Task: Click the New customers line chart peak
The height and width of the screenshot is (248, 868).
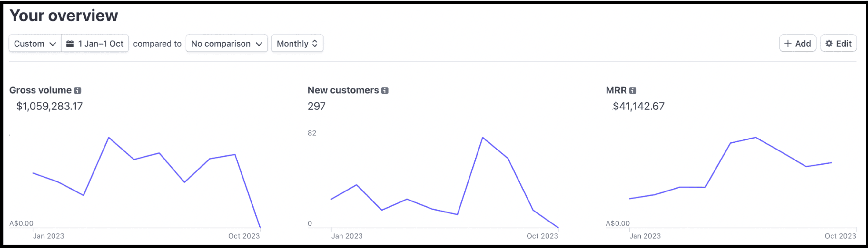Action: pos(482,138)
